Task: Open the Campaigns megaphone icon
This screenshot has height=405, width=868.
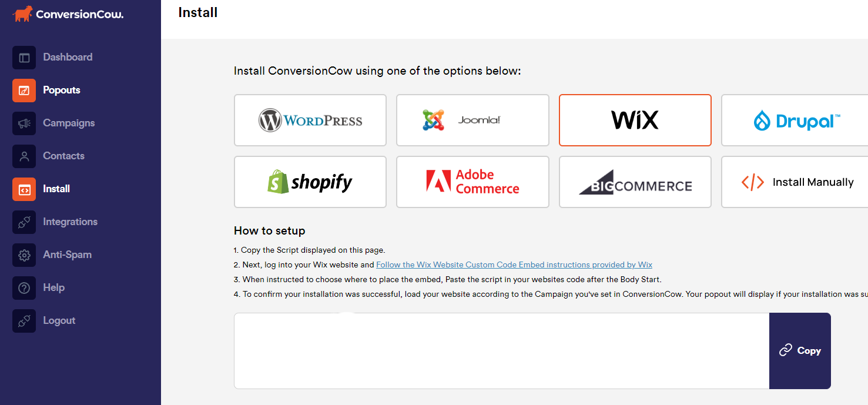Action: 24,123
